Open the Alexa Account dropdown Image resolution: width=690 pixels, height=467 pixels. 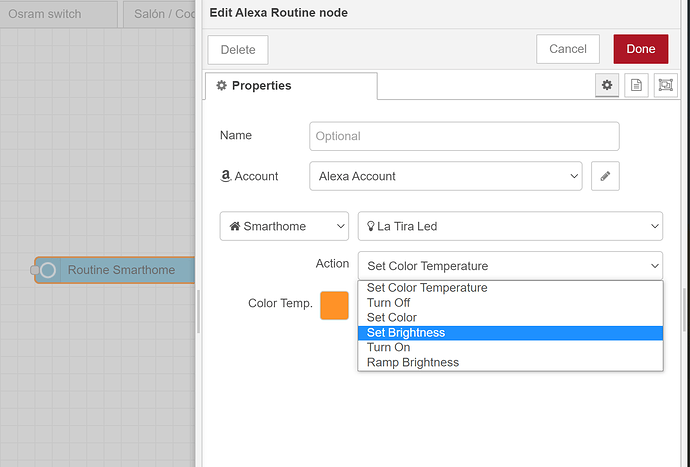[x=446, y=176]
